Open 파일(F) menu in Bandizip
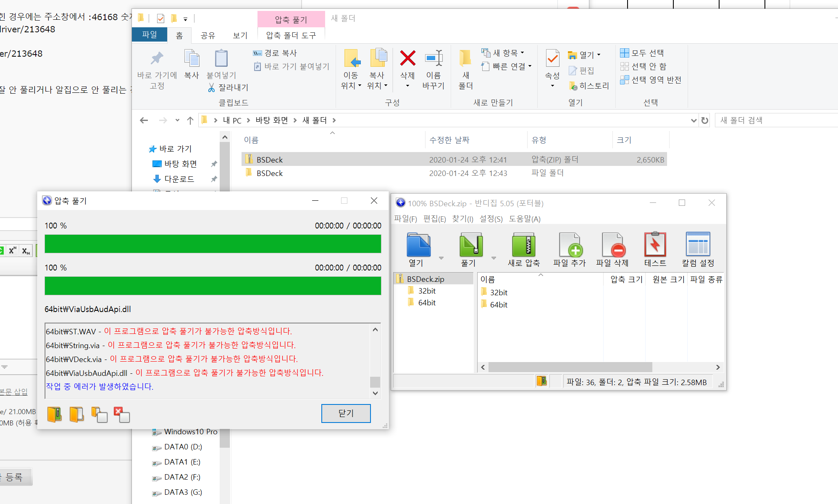Screen dimensions: 838x504 tap(406, 219)
